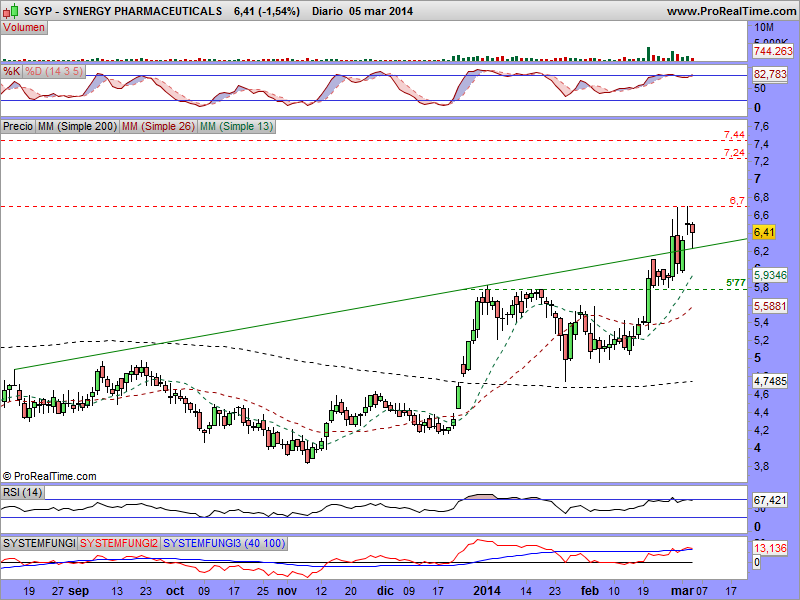Click the 13,136 SYSTEMFUNGI value box
Screen dimensions: 800x600
[770, 548]
